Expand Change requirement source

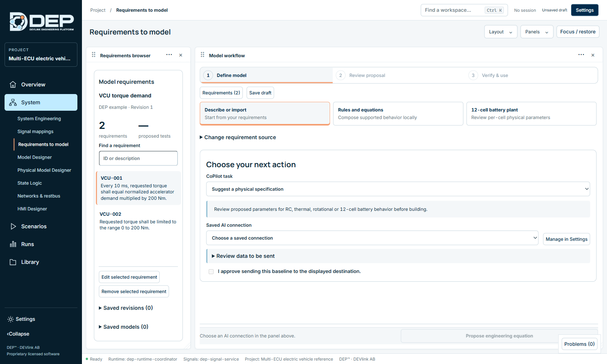pyautogui.click(x=238, y=137)
